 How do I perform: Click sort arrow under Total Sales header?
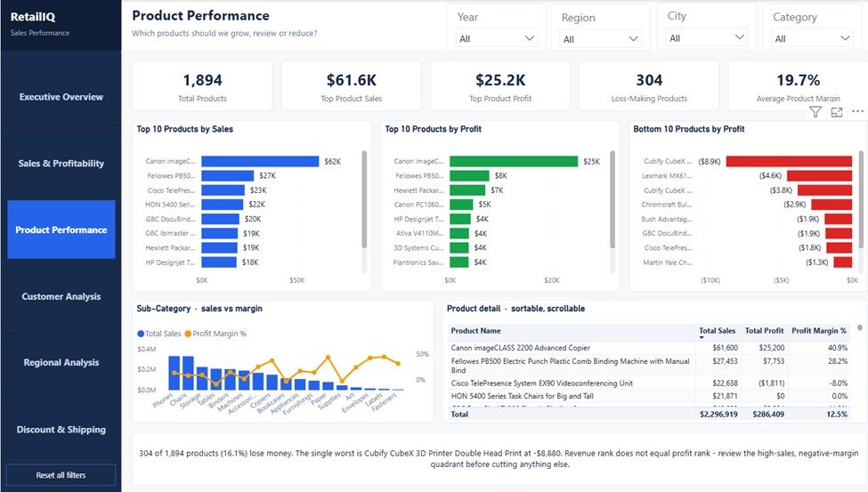(x=702, y=337)
